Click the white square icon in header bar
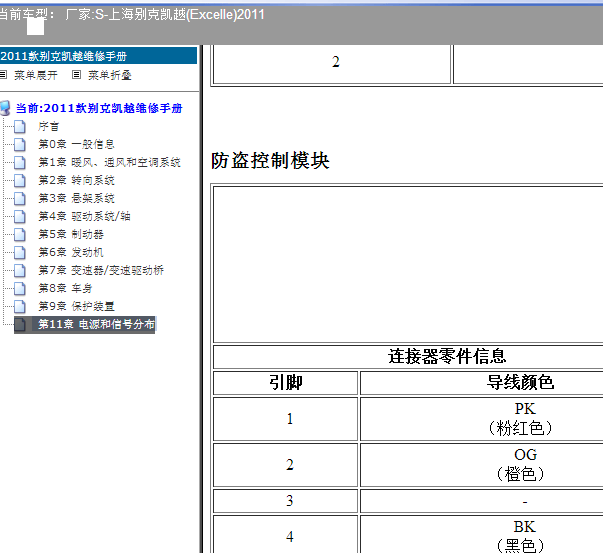The image size is (603, 553). coord(35,27)
